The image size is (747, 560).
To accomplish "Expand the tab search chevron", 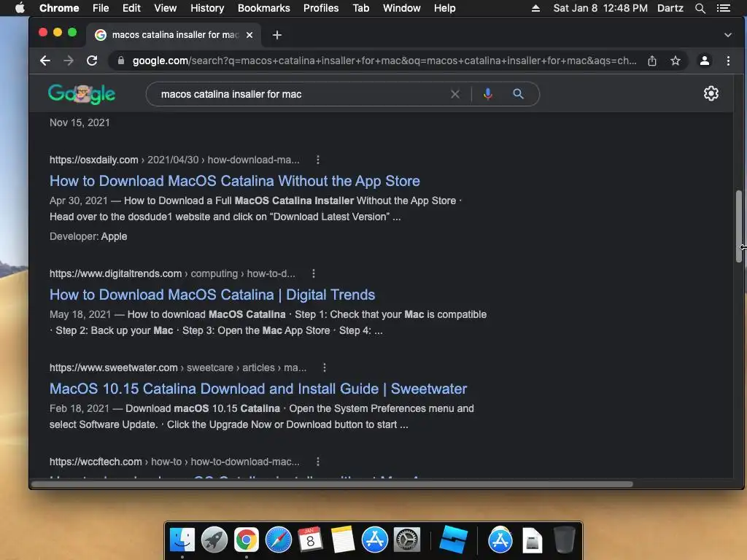I will point(727,35).
